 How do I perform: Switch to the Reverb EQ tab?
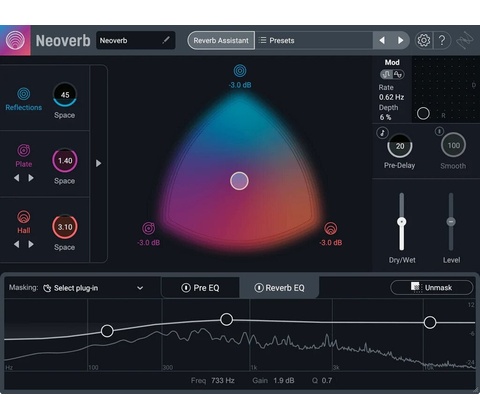tap(279, 288)
